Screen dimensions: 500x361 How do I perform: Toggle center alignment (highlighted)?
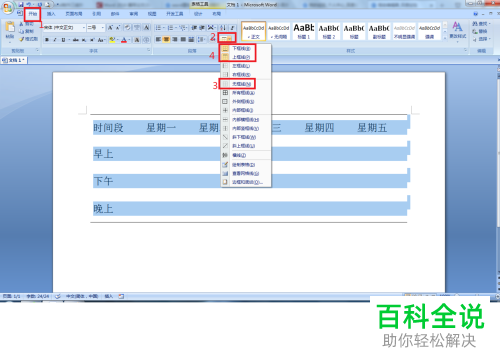[x=166, y=39]
